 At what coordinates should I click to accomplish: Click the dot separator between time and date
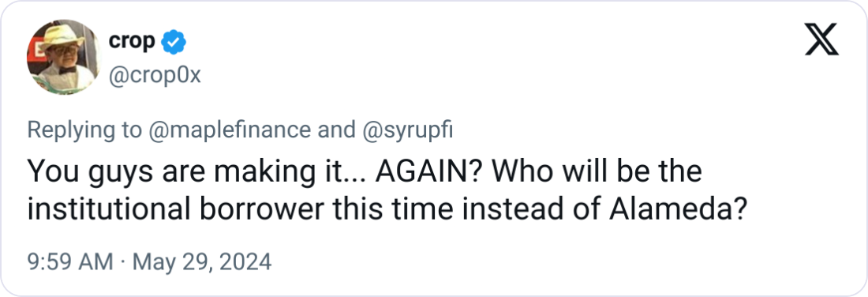click(123, 261)
